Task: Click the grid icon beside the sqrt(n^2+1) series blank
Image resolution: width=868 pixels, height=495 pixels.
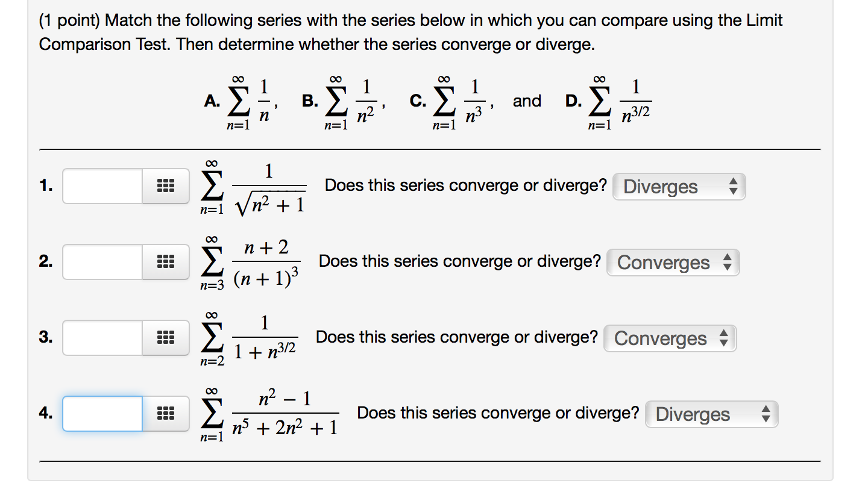Action: click(x=166, y=186)
